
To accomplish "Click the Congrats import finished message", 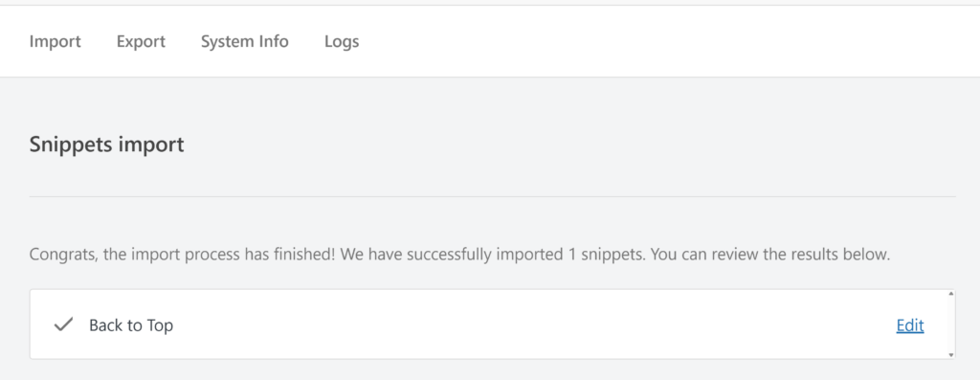I will [459, 255].
